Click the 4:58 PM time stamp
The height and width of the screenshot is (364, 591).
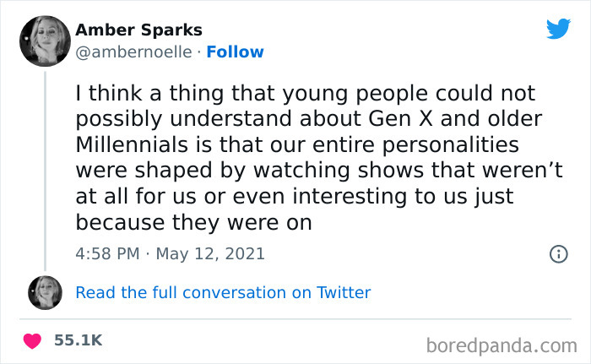107,253
